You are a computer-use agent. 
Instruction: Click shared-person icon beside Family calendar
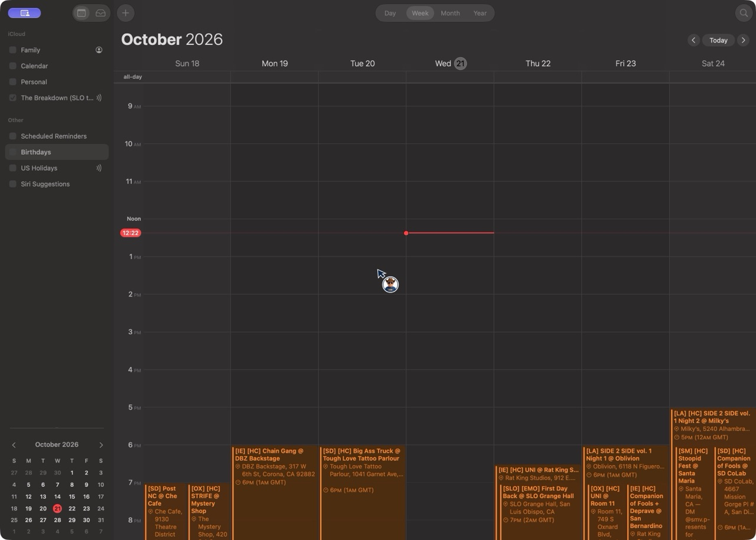pyautogui.click(x=99, y=50)
